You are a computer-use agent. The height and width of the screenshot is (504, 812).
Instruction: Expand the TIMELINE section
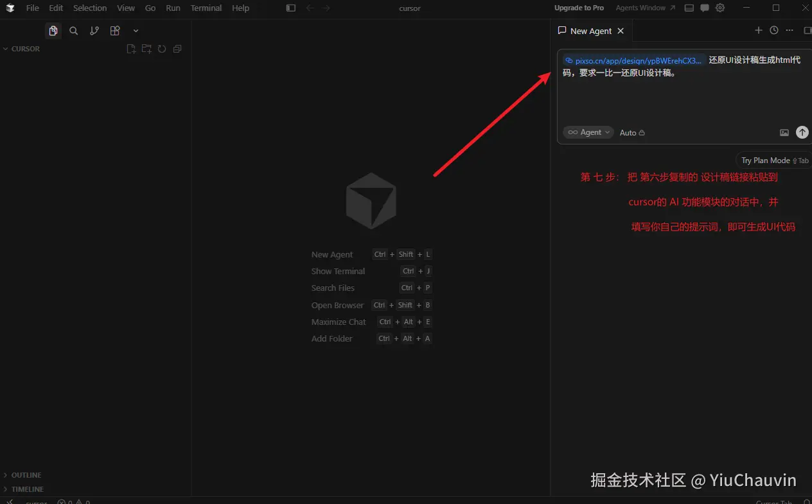pyautogui.click(x=24, y=489)
